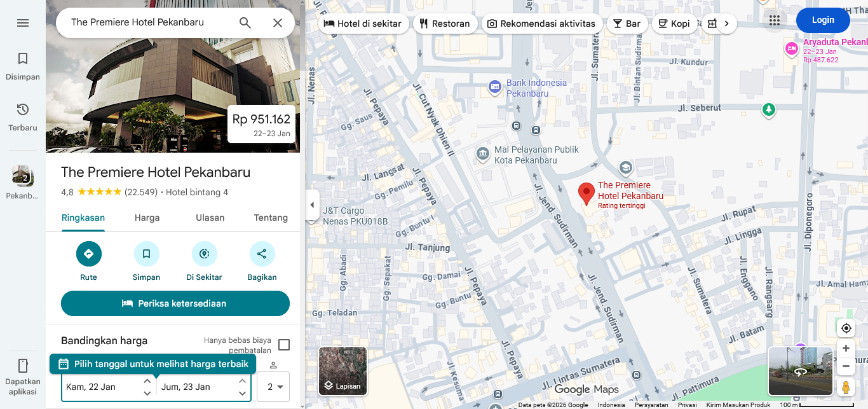
Task: Switch to the Ulasan tab
Action: tap(210, 218)
